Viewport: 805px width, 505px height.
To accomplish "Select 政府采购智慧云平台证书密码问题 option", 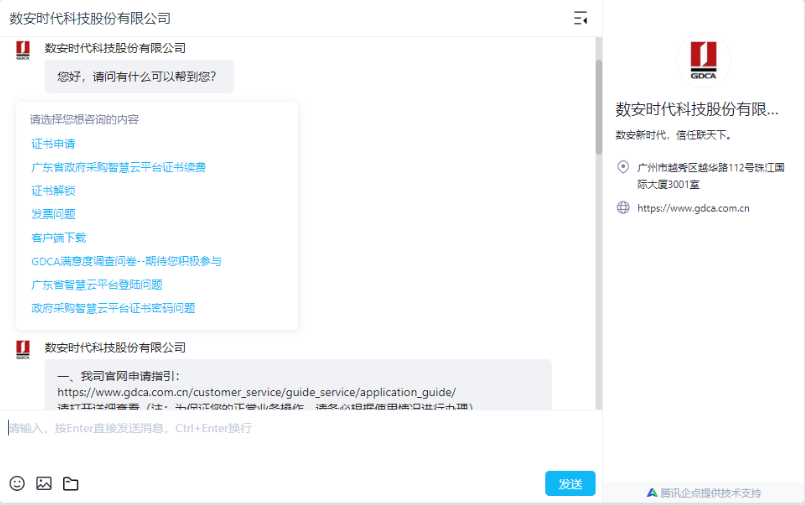I will [x=113, y=308].
